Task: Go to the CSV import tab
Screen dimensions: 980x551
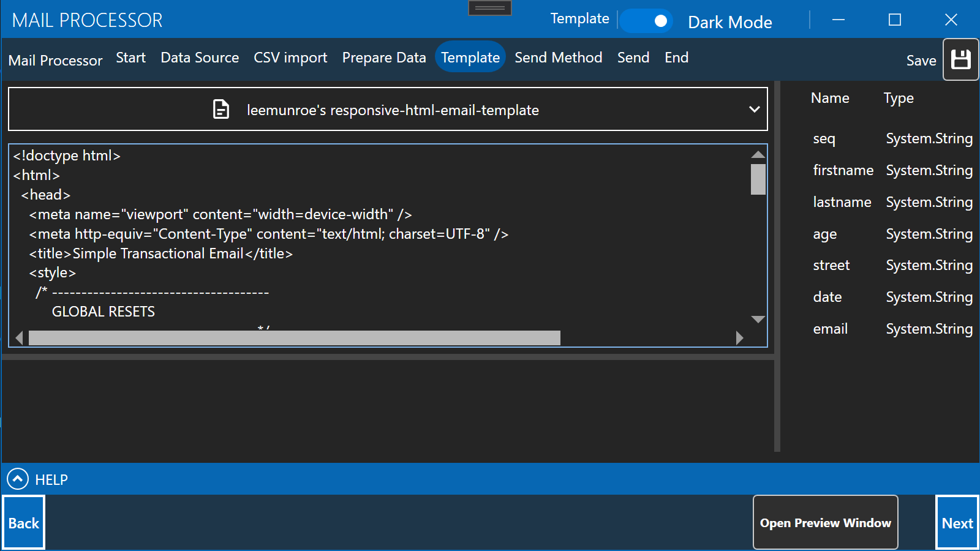Action: point(290,58)
